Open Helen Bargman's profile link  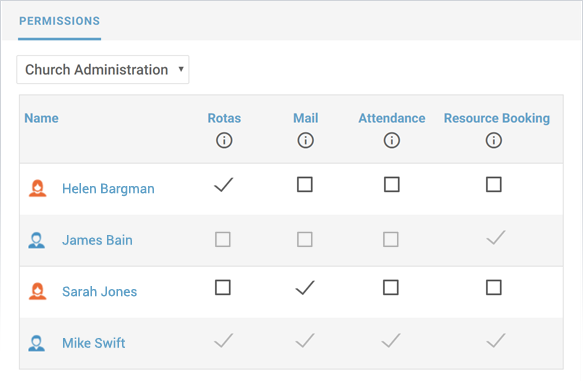click(108, 189)
